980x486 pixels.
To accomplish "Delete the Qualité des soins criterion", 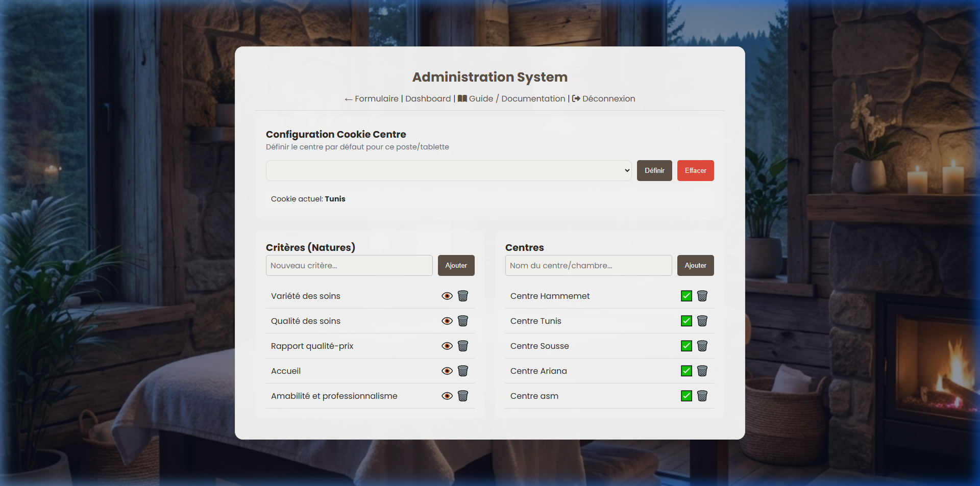I will coord(463,321).
